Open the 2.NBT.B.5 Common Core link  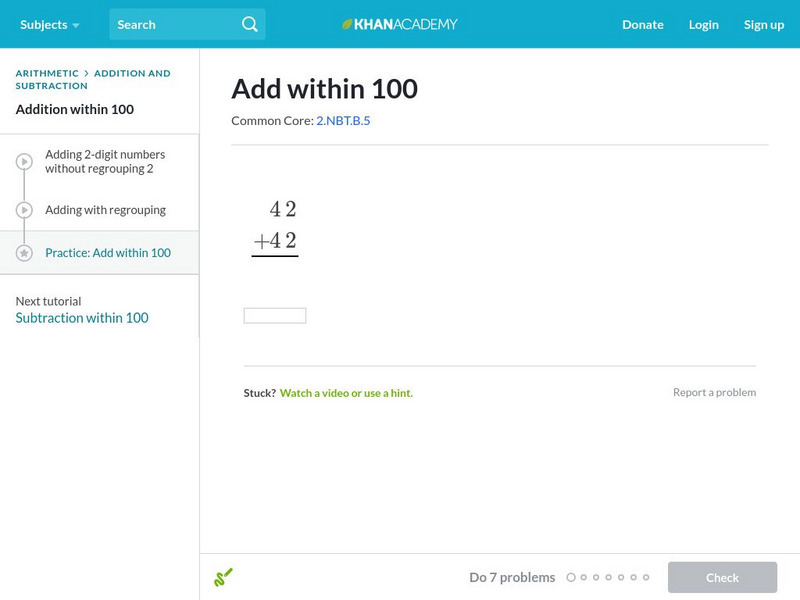pos(343,120)
